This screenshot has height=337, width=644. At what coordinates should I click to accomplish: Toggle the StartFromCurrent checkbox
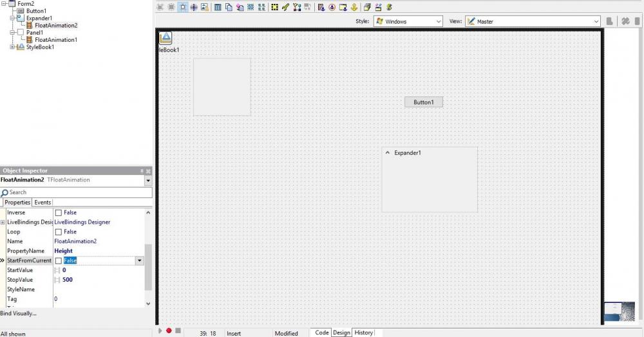tap(59, 260)
